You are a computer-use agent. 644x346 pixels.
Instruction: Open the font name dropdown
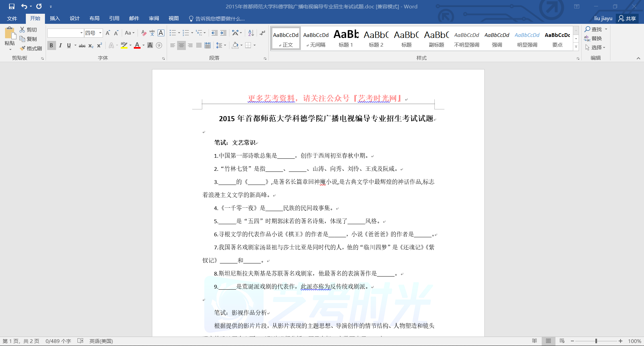81,33
